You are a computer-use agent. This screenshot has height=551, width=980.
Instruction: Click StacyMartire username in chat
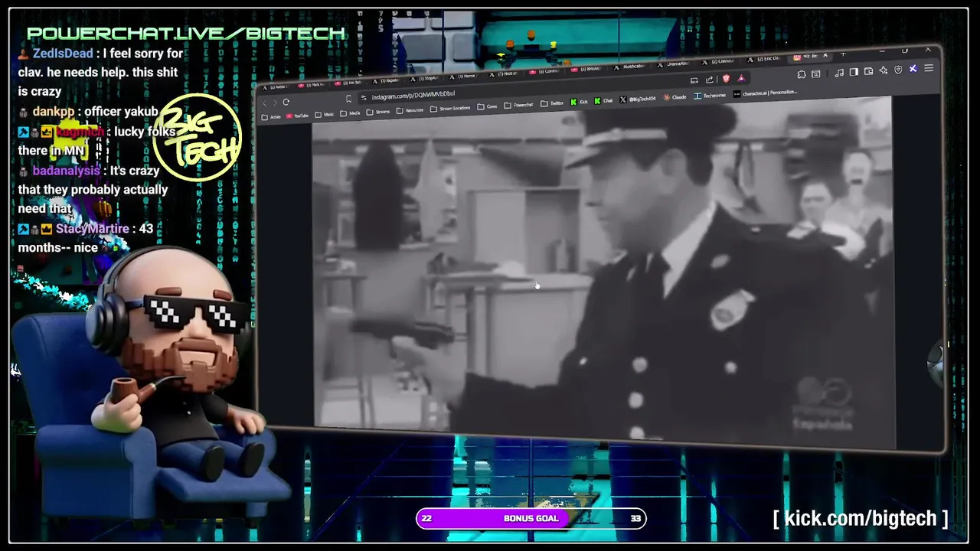(92, 229)
